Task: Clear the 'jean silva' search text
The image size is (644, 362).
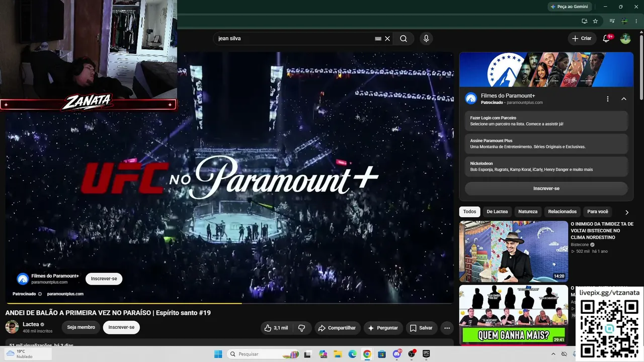Action: point(387,38)
